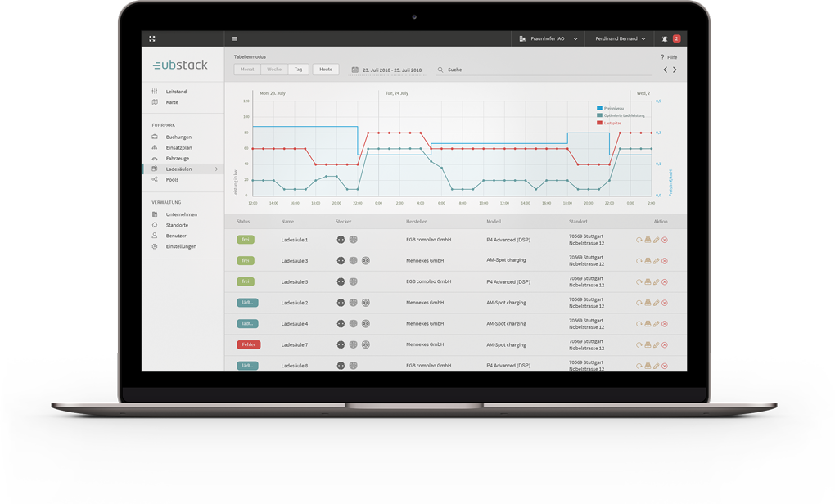Open Benutzer in the sidebar
This screenshot has width=835, height=504.
176,236
